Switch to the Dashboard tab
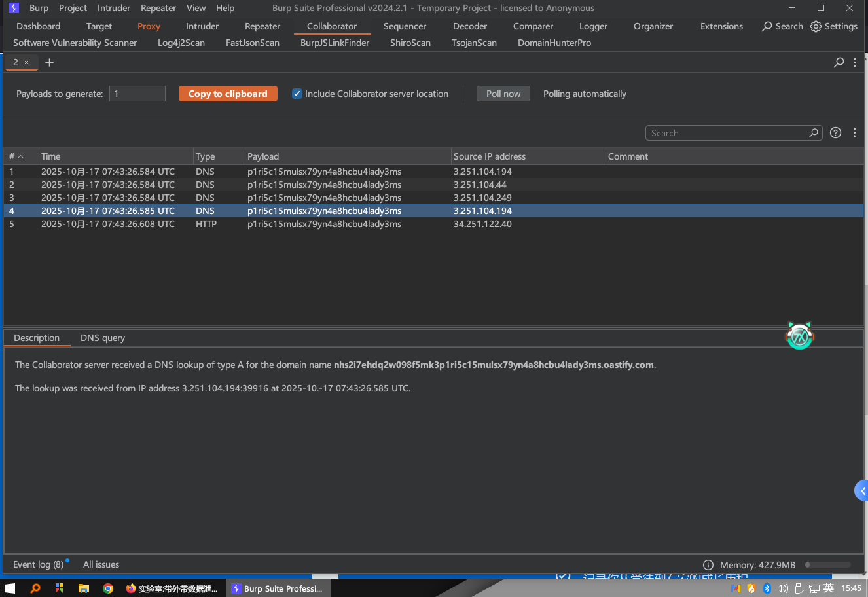 [38, 26]
